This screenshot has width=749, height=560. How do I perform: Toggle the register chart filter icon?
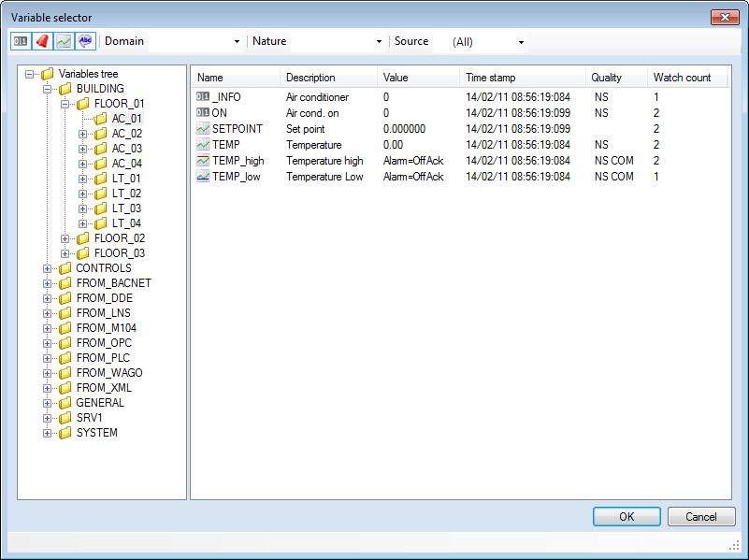pos(64,41)
